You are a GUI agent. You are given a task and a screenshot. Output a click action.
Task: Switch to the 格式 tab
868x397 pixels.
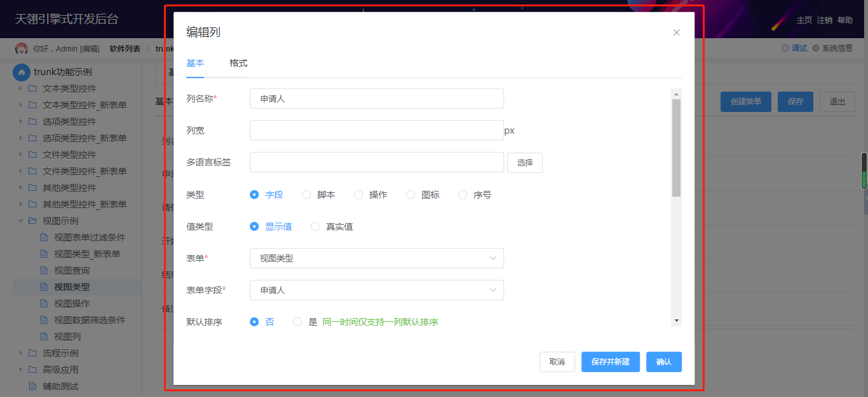pyautogui.click(x=238, y=63)
